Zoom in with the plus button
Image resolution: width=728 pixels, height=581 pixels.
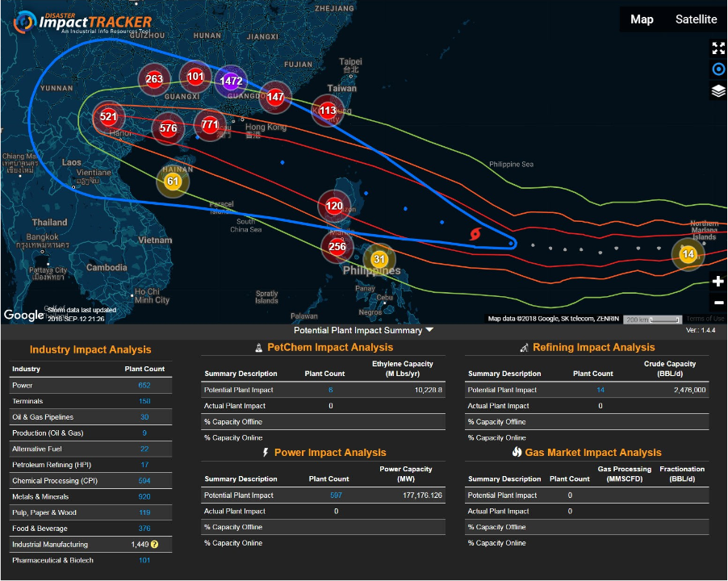[718, 281]
